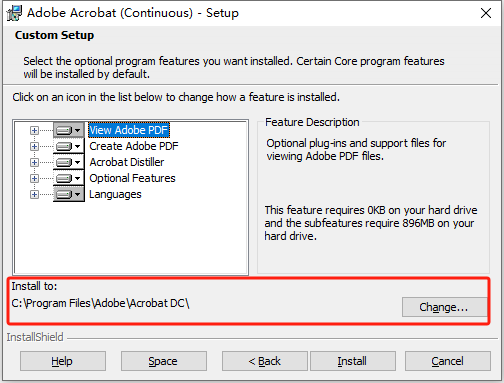
Task: Expand the Acrobat Distiller tree node
Action: click(x=34, y=162)
